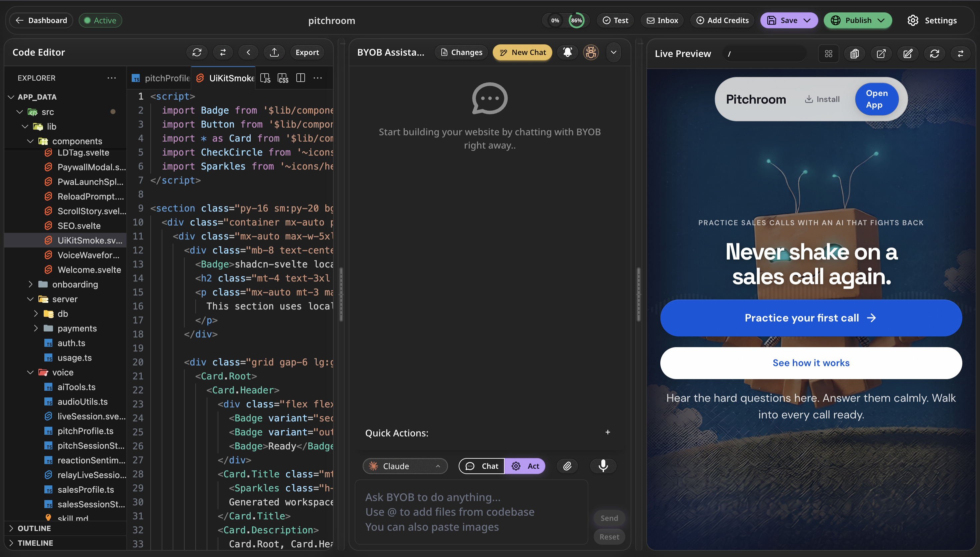Open the JS file shortcut icon in tab bar
The image size is (980, 557).
pos(265,78)
